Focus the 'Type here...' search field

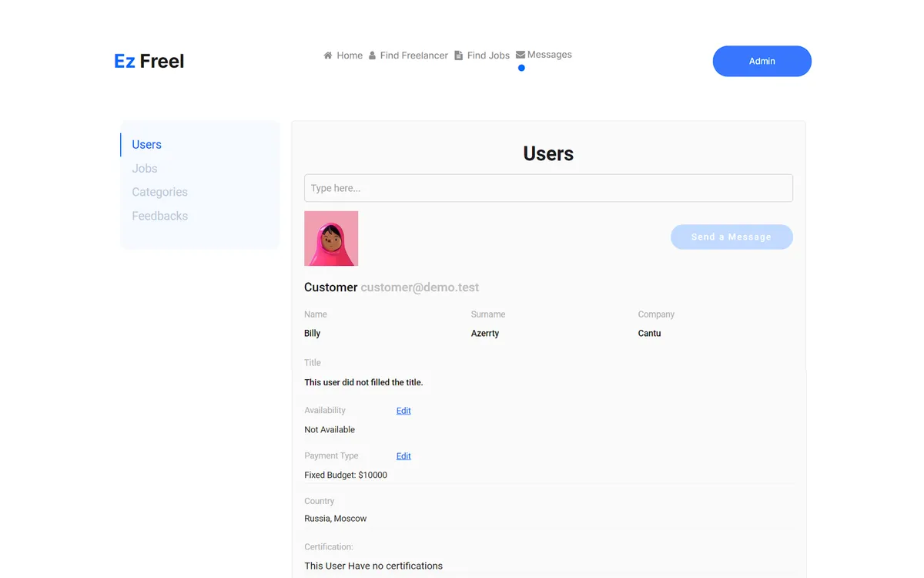pos(548,188)
